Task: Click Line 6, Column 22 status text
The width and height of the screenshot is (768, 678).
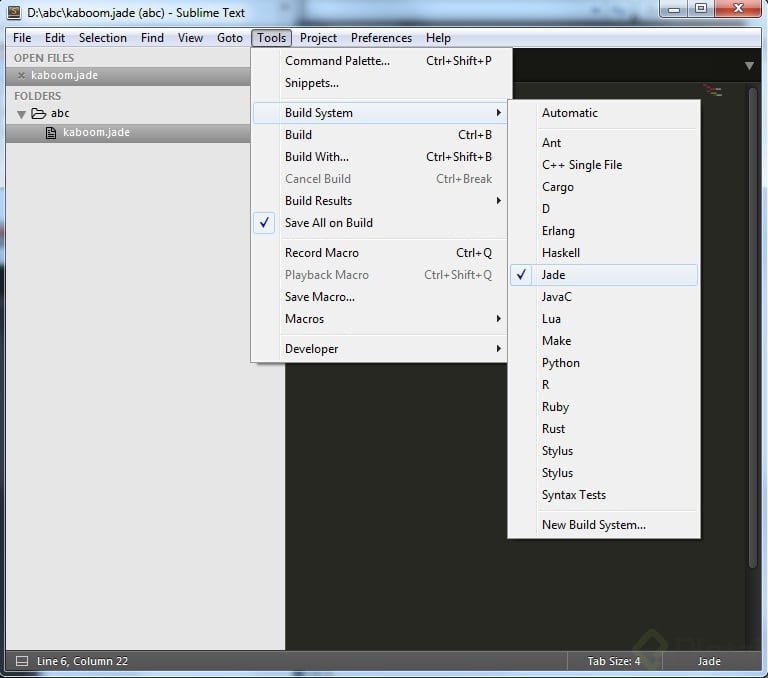Action: [82, 661]
